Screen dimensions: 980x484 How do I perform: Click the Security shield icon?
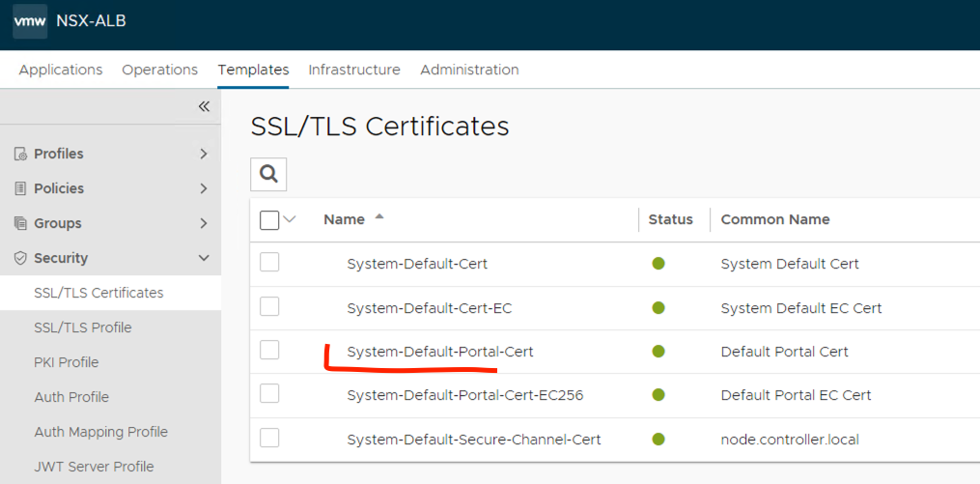(x=20, y=259)
